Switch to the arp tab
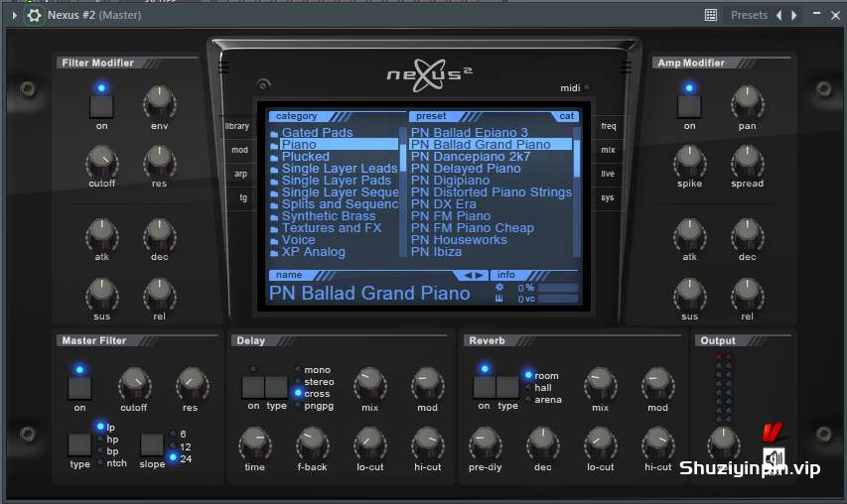The width and height of the screenshot is (847, 504). point(241,174)
